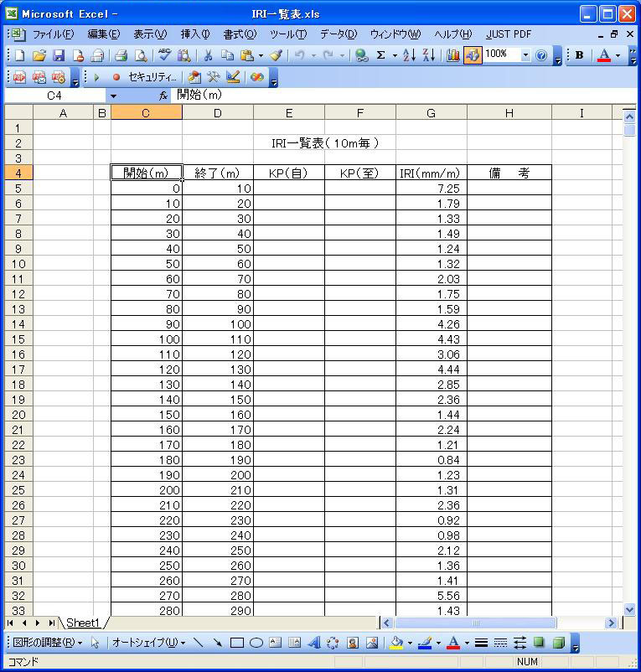Image resolution: width=641 pixels, height=672 pixels.
Task: Click the first JUST PDF convert icon
Action: [x=19, y=77]
